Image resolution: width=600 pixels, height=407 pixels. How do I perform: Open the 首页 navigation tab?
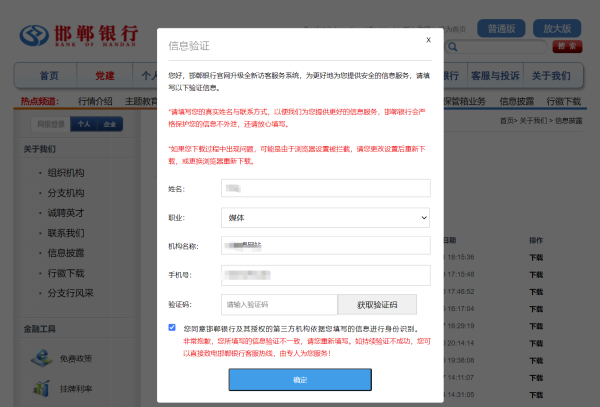click(49, 75)
